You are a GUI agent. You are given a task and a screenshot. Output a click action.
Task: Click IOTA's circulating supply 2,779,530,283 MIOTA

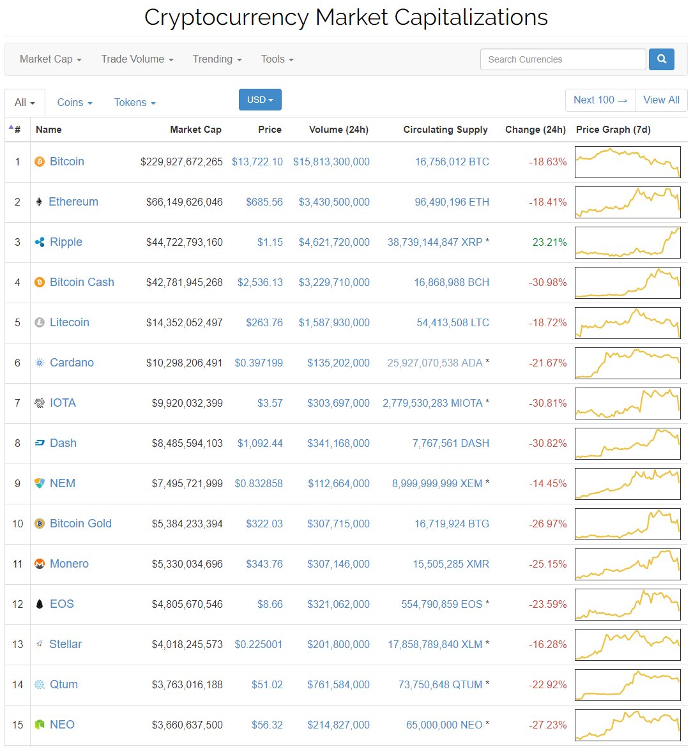(432, 403)
